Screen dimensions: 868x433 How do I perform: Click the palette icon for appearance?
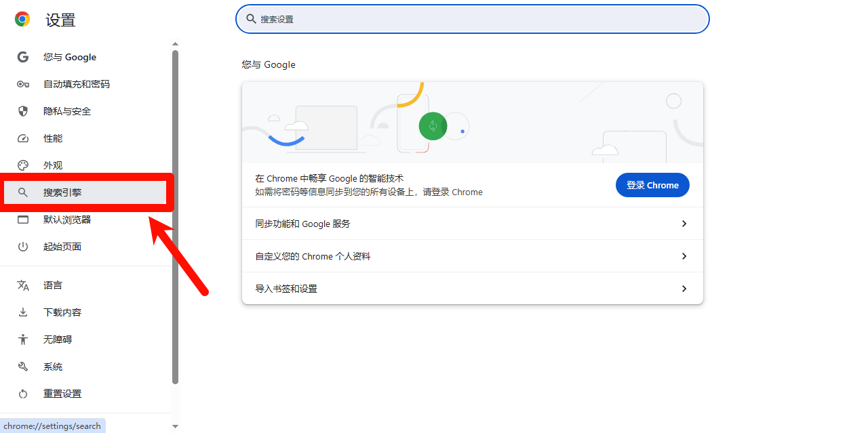coord(23,165)
